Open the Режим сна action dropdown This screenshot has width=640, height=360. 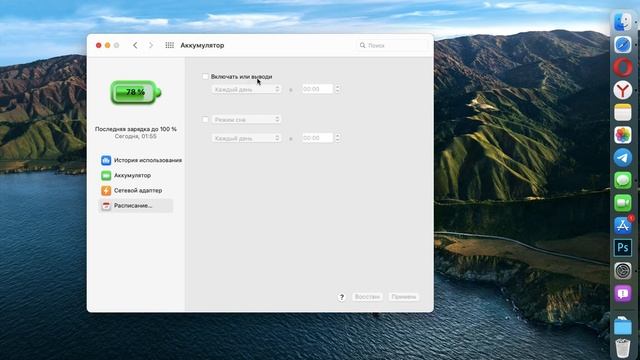[247, 120]
